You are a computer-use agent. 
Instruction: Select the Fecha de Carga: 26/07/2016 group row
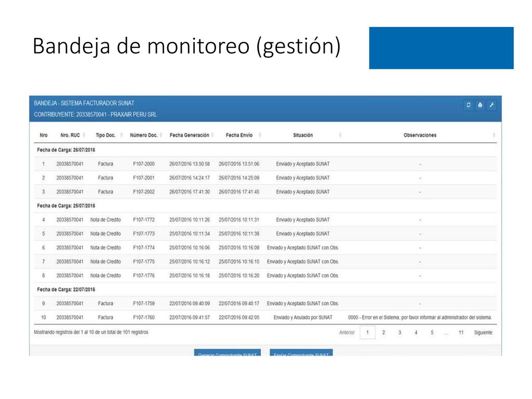click(x=265, y=150)
